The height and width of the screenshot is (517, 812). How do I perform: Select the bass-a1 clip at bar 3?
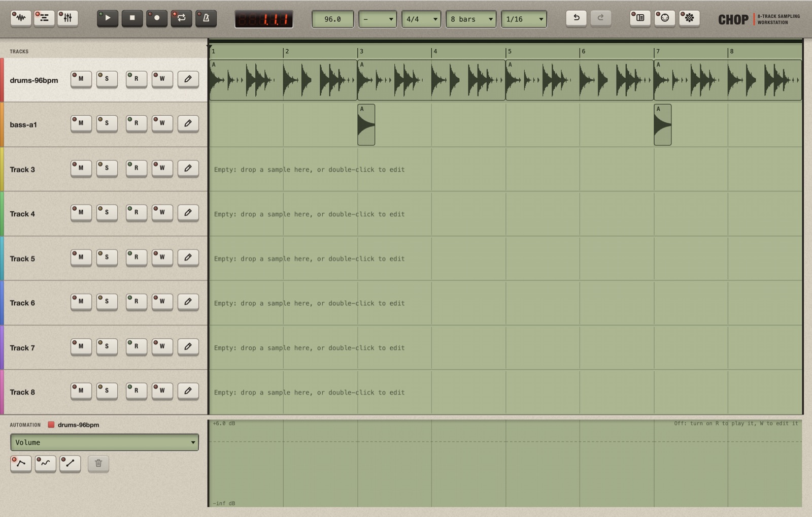pyautogui.click(x=366, y=125)
